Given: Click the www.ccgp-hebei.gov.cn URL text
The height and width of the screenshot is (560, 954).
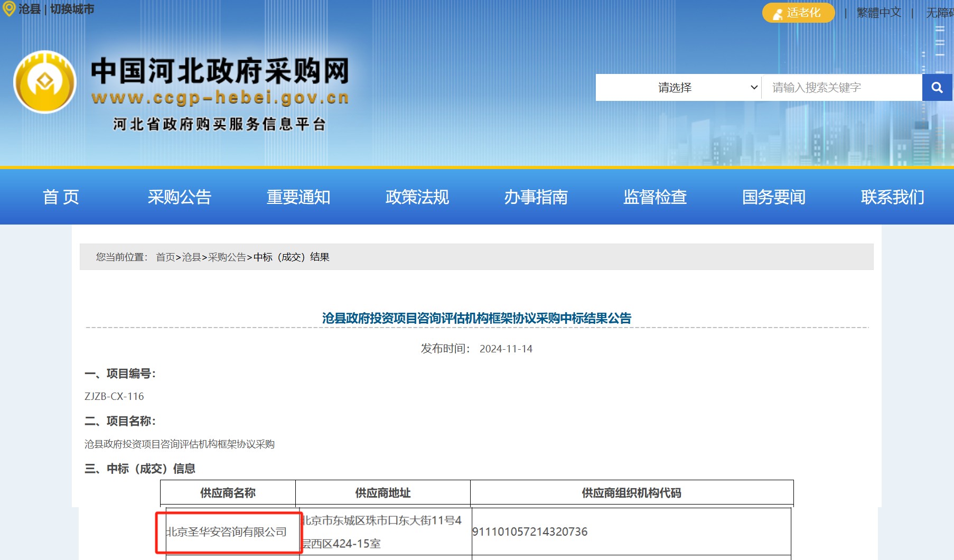Looking at the screenshot, I should [220, 98].
